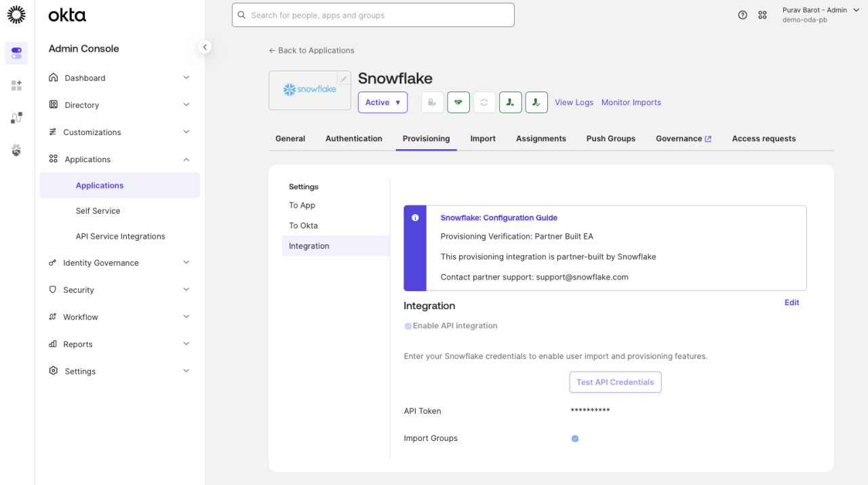The height and width of the screenshot is (485, 868).
Task: Open the View Logs link
Action: 574,102
